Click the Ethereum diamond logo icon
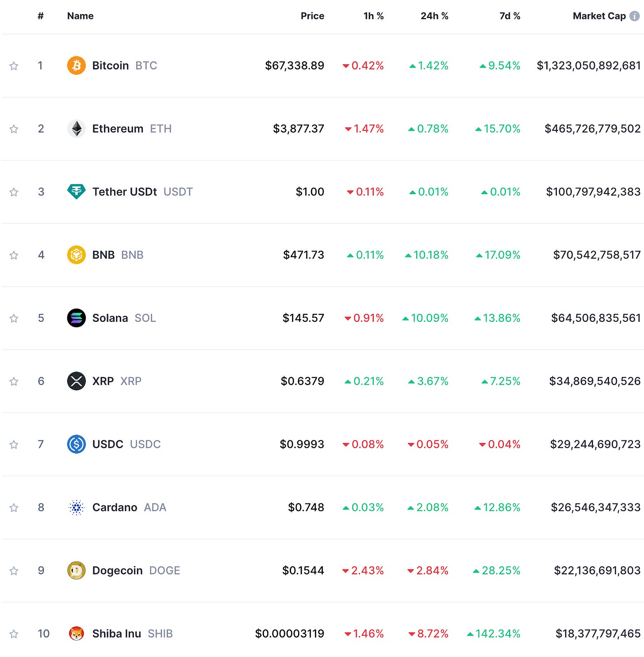The width and height of the screenshot is (644, 657). [x=76, y=129]
